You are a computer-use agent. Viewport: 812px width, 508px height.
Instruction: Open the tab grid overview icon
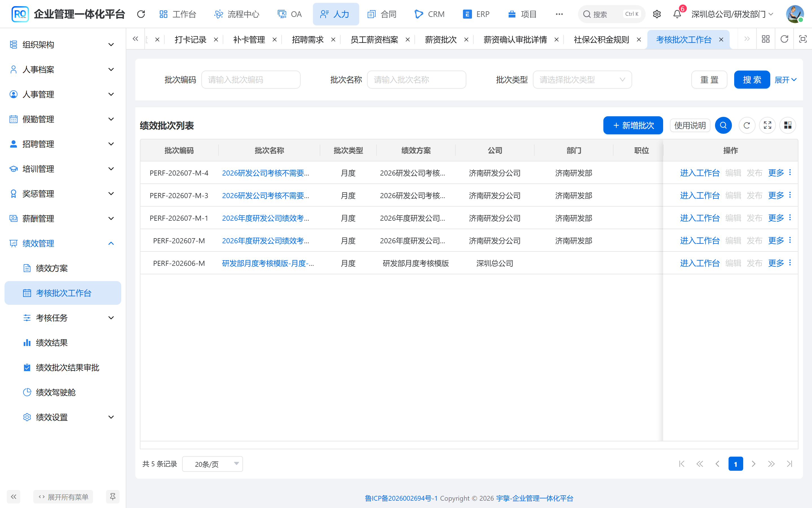pos(766,39)
